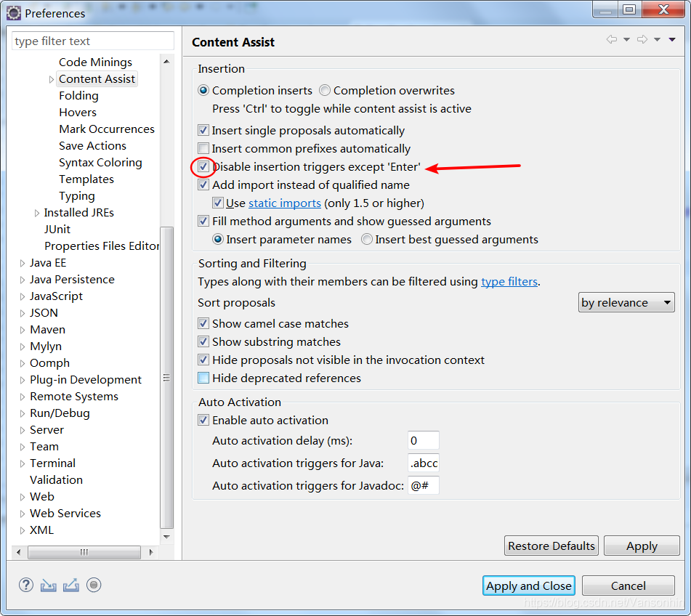The height and width of the screenshot is (616, 691).
Task: Click the tree's horizontal scrollbar right arrow
Action: tap(151, 552)
